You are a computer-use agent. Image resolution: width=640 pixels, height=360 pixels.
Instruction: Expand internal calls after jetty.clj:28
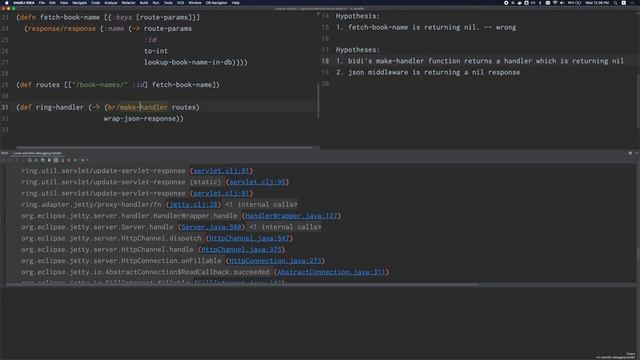(261, 204)
